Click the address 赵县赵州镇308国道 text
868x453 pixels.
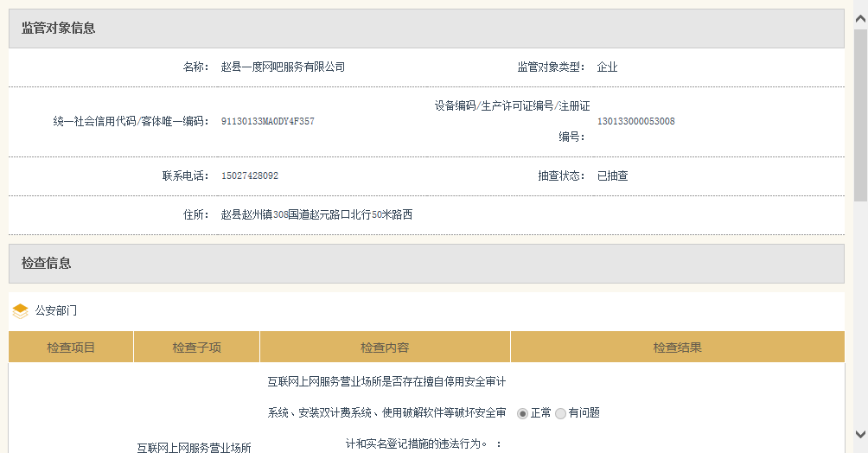(316, 215)
